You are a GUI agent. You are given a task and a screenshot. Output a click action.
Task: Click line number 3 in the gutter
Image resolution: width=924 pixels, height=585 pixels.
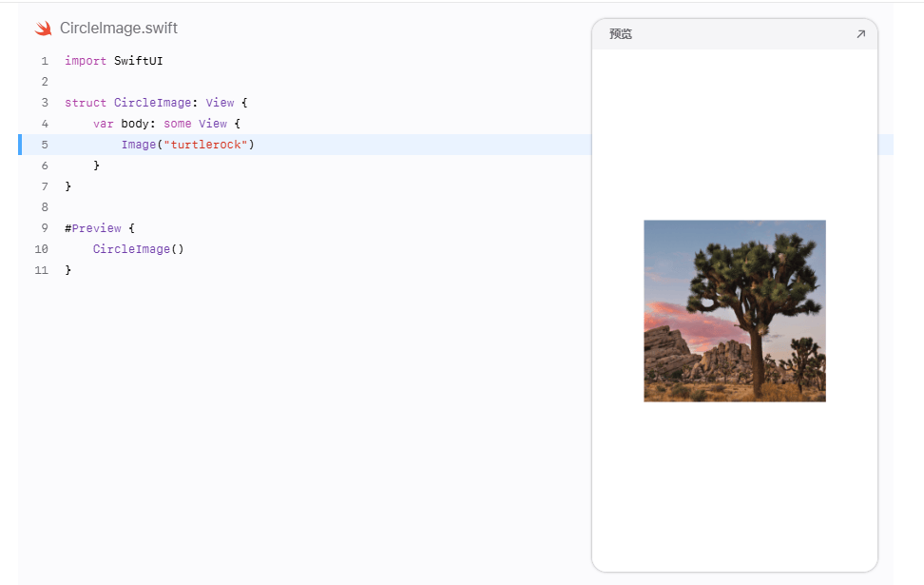(x=45, y=103)
